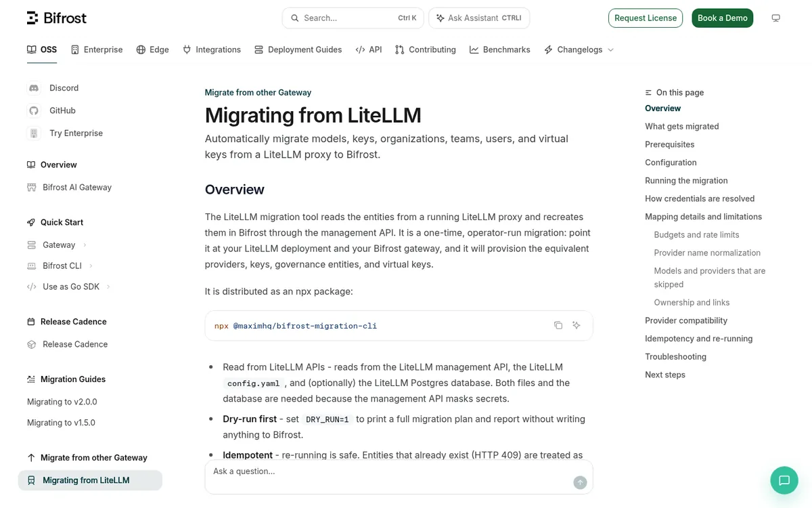Jump to Idempotency and re-running
Screen dimensions: 812x508
point(699,339)
